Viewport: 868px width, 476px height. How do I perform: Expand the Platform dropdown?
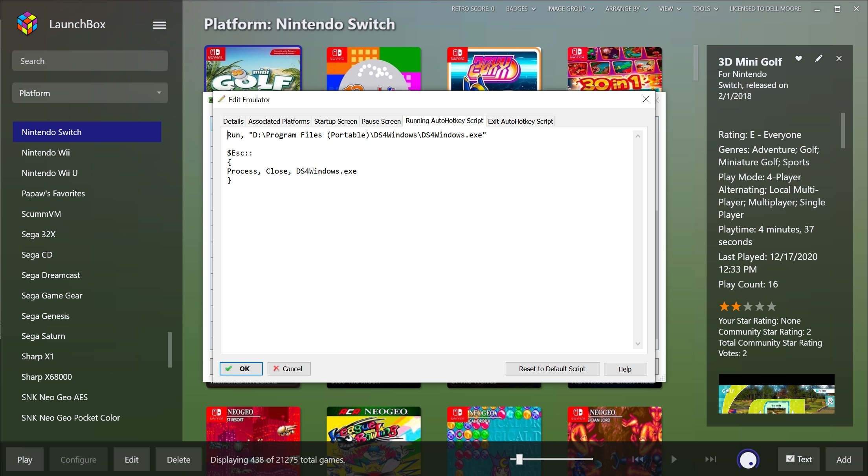[90, 93]
